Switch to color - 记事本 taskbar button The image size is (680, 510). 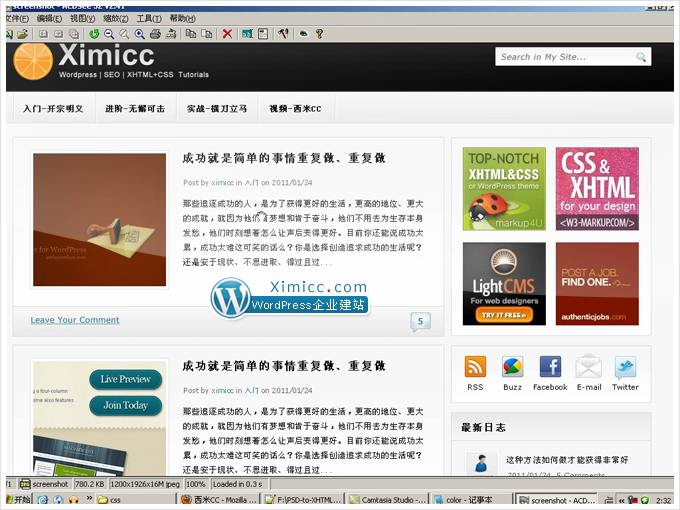tap(471, 500)
